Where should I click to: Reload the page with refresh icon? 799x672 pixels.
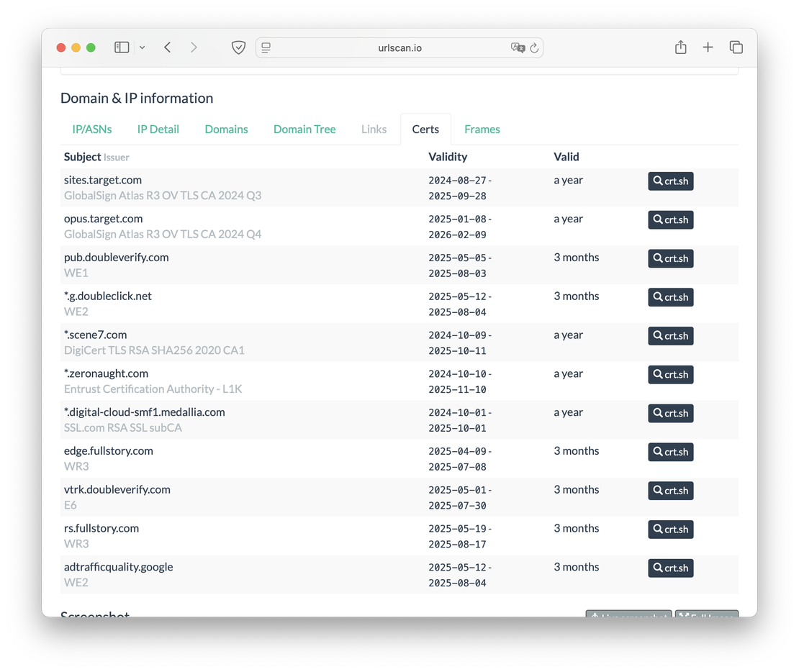click(534, 48)
